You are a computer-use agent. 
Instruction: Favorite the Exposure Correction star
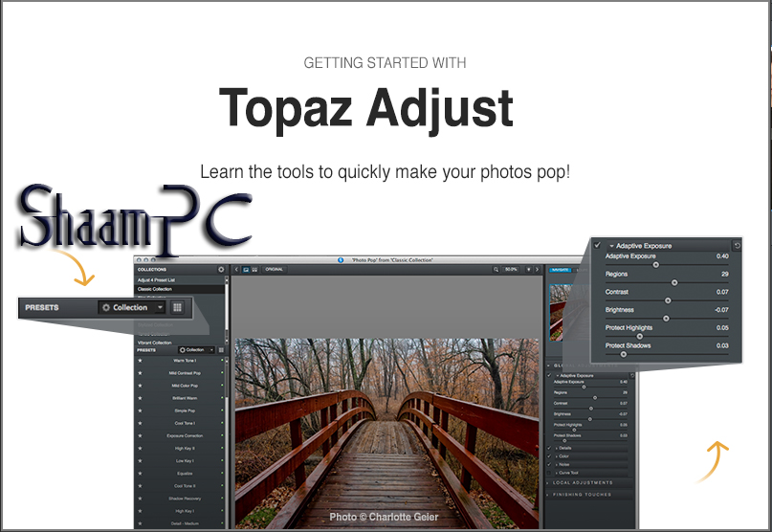140,435
